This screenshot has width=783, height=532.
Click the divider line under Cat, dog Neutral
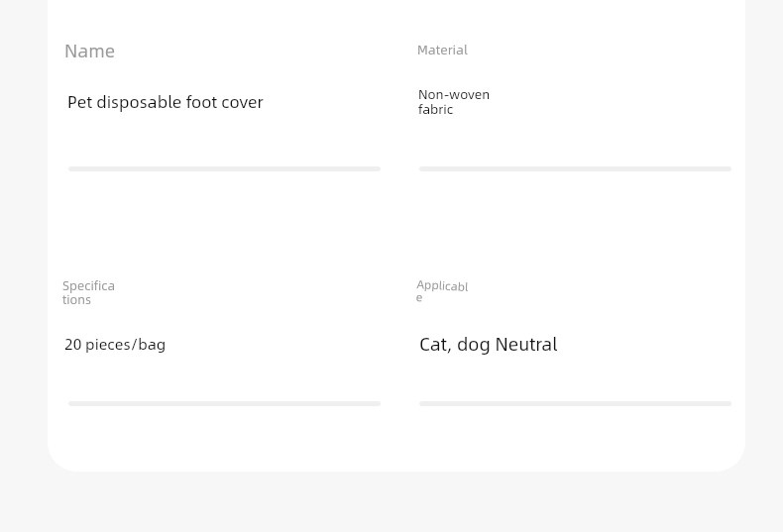[x=575, y=403]
